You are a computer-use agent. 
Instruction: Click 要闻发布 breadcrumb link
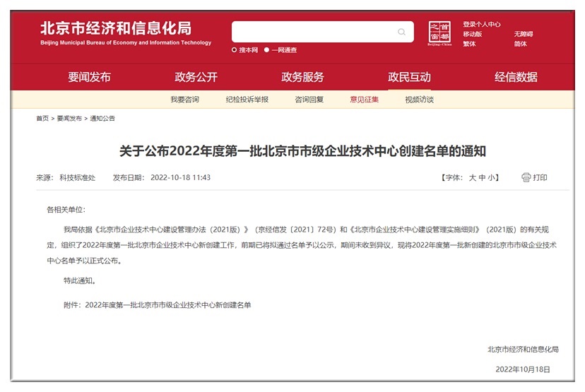(x=69, y=118)
